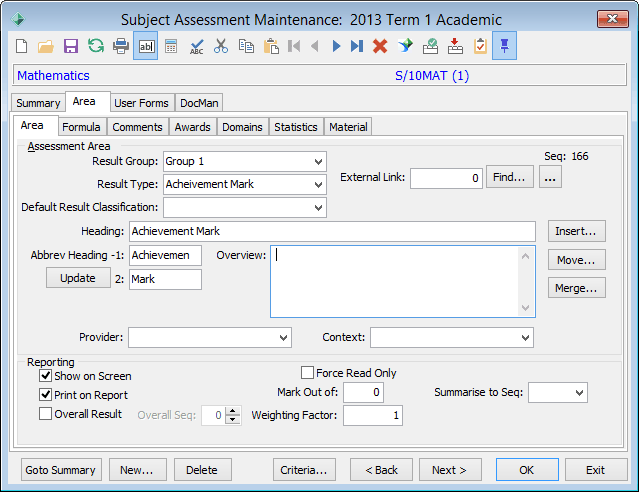Switch to the Summary tab

point(38,103)
